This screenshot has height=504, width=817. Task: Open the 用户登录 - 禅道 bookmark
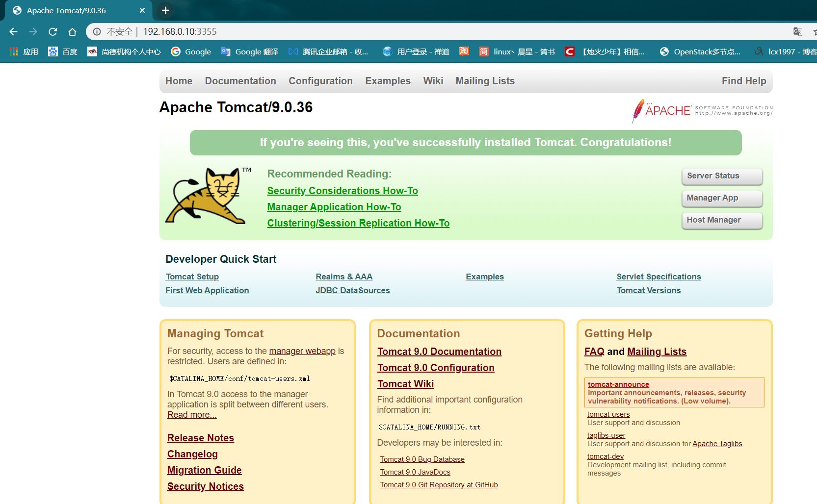416,51
